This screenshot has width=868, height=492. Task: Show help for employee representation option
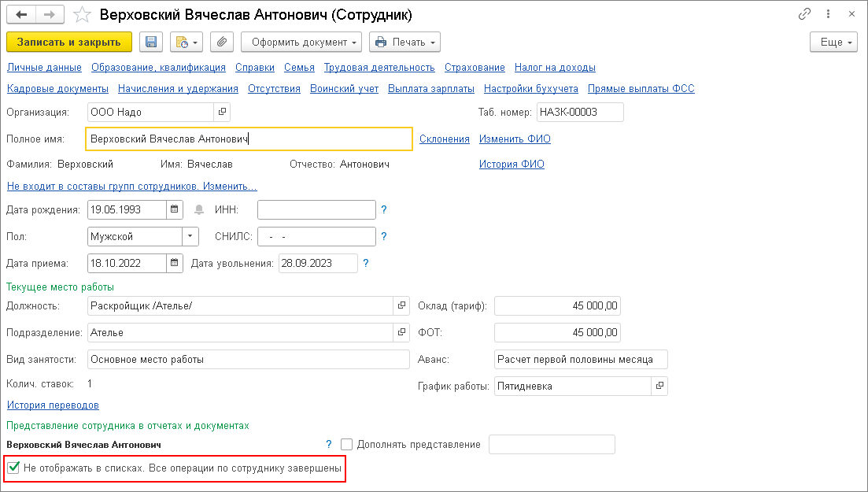pyautogui.click(x=329, y=444)
